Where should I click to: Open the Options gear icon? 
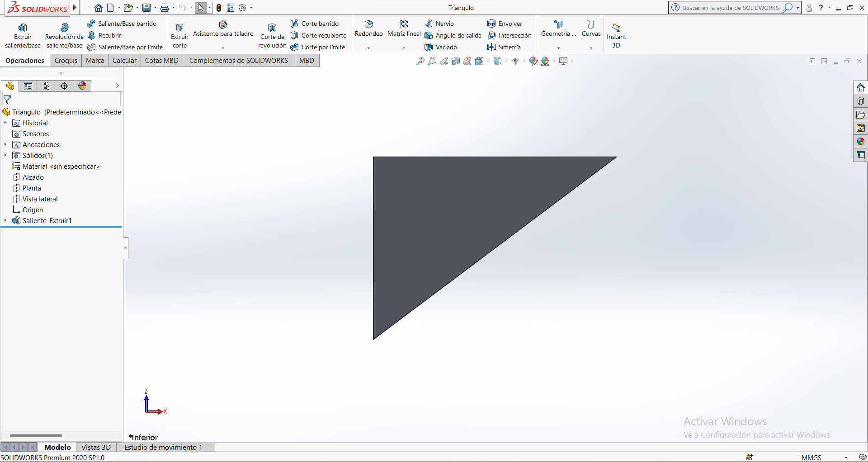pos(242,8)
